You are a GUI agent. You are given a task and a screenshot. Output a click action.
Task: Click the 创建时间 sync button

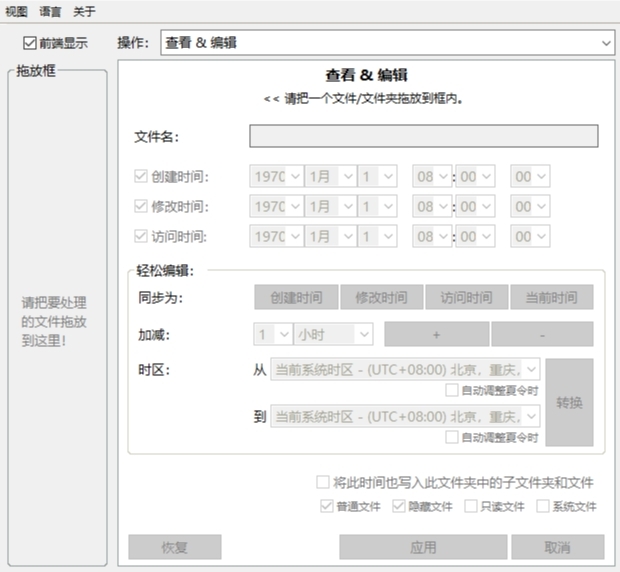pos(296,297)
